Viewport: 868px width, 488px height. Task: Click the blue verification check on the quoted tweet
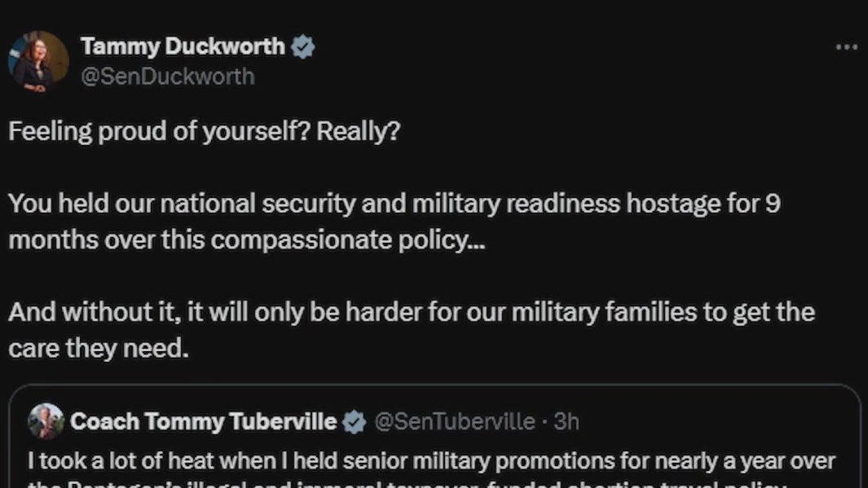pyautogui.click(x=353, y=421)
